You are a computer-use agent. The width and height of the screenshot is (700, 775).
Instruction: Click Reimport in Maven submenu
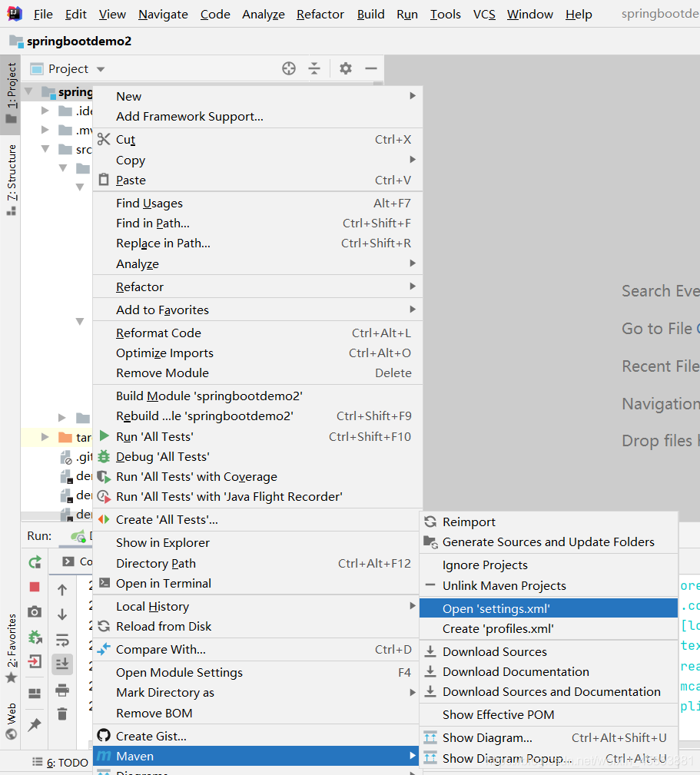[x=549, y=522]
